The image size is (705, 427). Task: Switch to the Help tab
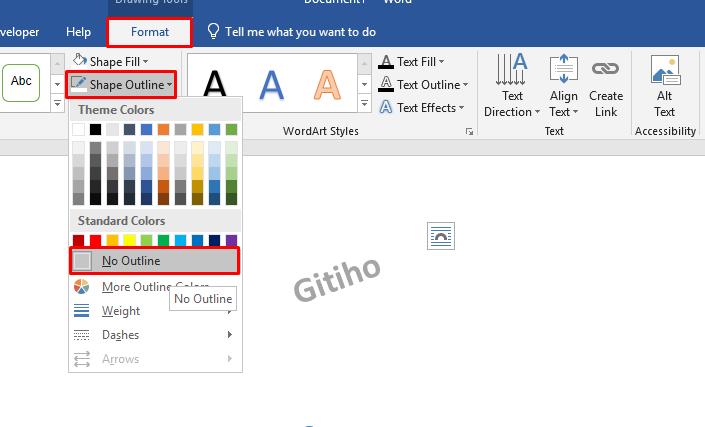pos(78,32)
